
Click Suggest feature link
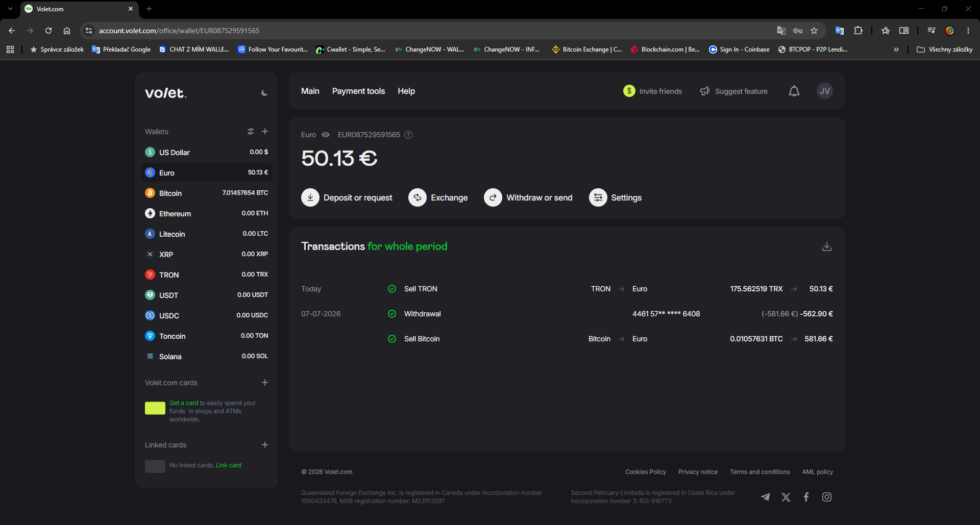click(x=734, y=91)
